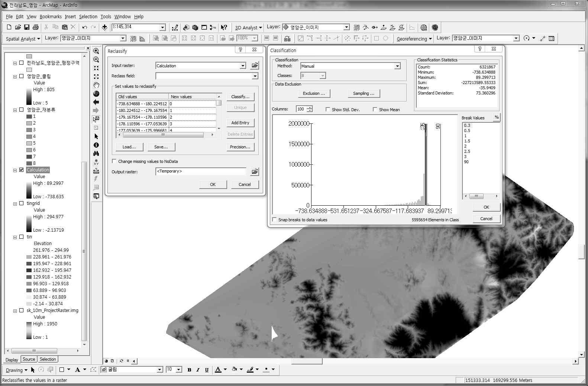Pick the Select Elements arrow tool
The height and width of the screenshot is (386, 588).
96,136
